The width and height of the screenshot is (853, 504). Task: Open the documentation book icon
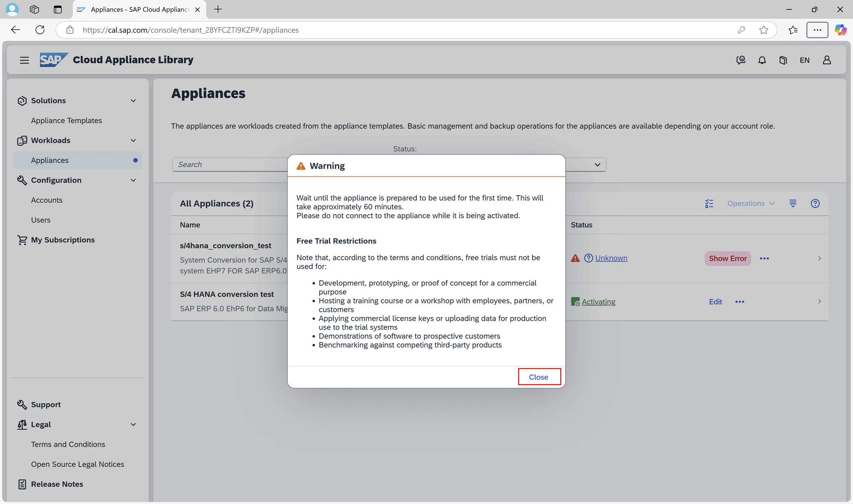point(783,60)
